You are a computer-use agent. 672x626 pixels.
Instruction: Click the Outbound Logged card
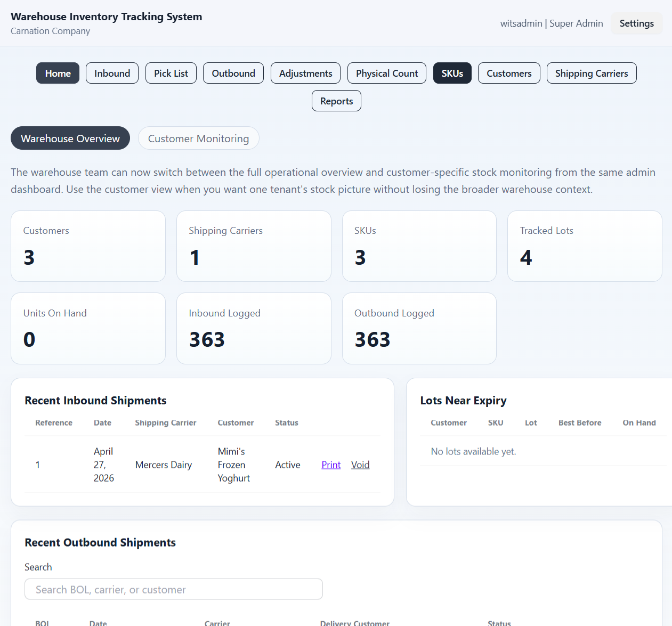click(x=419, y=328)
